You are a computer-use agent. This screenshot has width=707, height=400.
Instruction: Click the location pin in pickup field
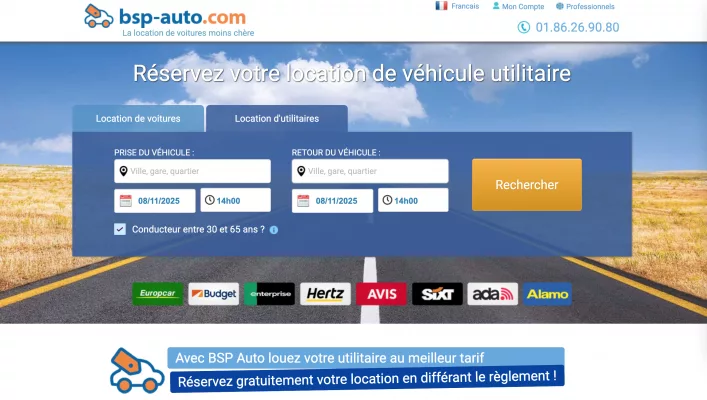(123, 171)
